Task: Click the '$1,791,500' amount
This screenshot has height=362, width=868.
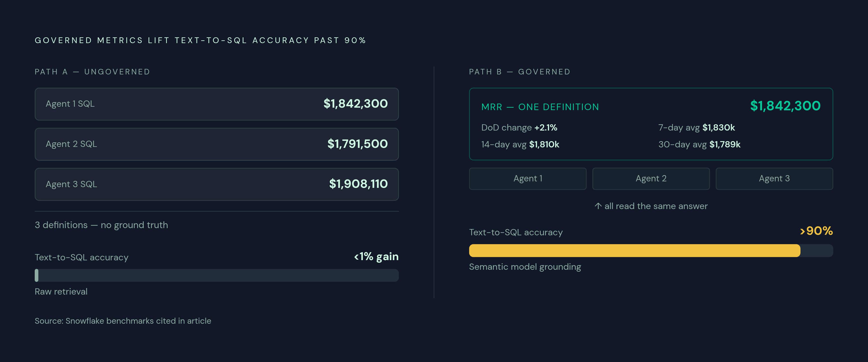Action: pos(358,144)
